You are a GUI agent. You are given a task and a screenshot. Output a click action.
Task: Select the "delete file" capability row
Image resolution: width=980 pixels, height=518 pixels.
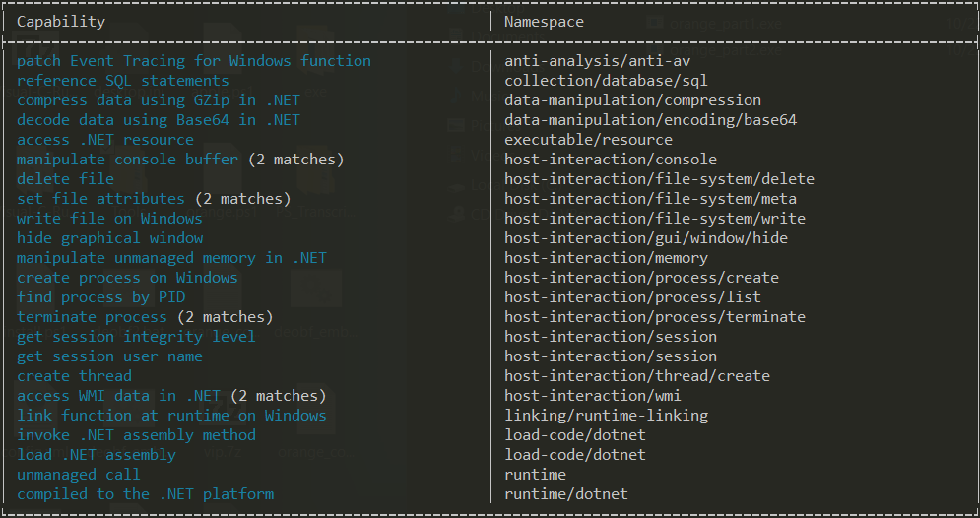(x=65, y=179)
